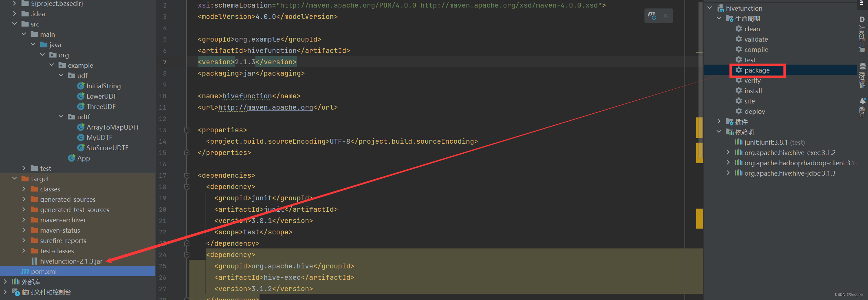Click the ThreeUDF class icon

pos(81,107)
